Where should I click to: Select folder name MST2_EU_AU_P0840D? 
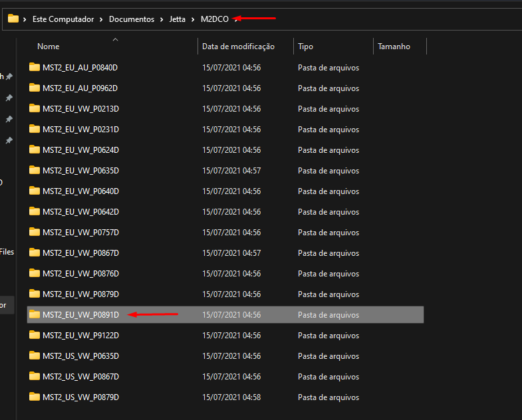[80, 68]
